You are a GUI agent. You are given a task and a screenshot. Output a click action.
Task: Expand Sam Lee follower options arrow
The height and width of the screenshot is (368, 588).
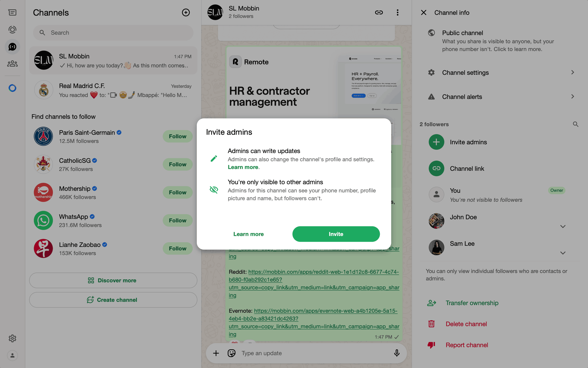pyautogui.click(x=563, y=253)
